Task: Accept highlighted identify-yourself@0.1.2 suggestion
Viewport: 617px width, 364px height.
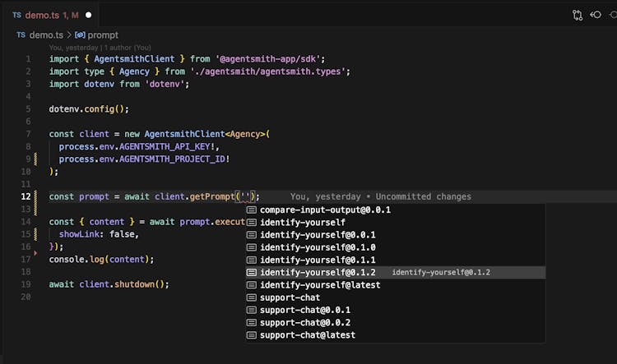Action: [x=396, y=273]
